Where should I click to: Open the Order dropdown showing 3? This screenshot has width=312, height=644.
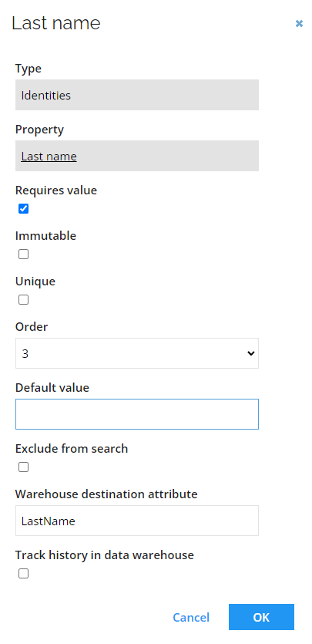pyautogui.click(x=137, y=353)
